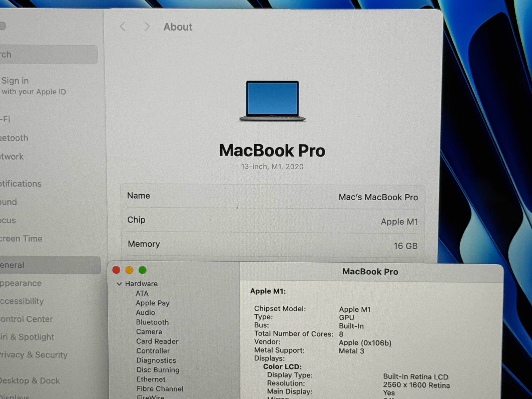Image resolution: width=532 pixels, height=399 pixels.
Task: Select Fibre Channel in the Hardware list
Action: pos(160,389)
